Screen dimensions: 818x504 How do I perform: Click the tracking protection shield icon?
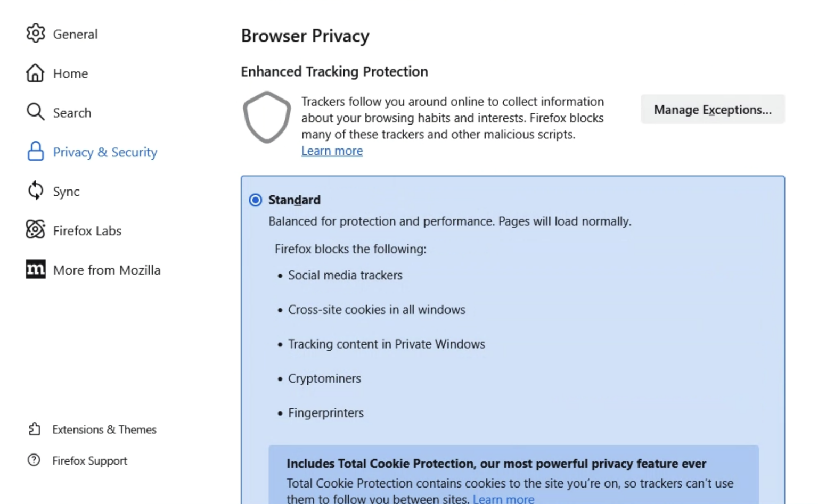[x=267, y=117]
